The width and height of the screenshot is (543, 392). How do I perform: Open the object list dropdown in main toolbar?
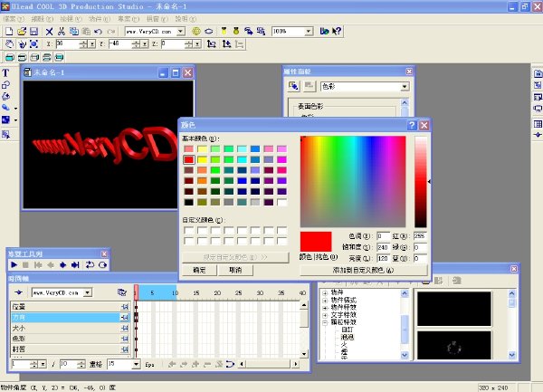tap(180, 32)
